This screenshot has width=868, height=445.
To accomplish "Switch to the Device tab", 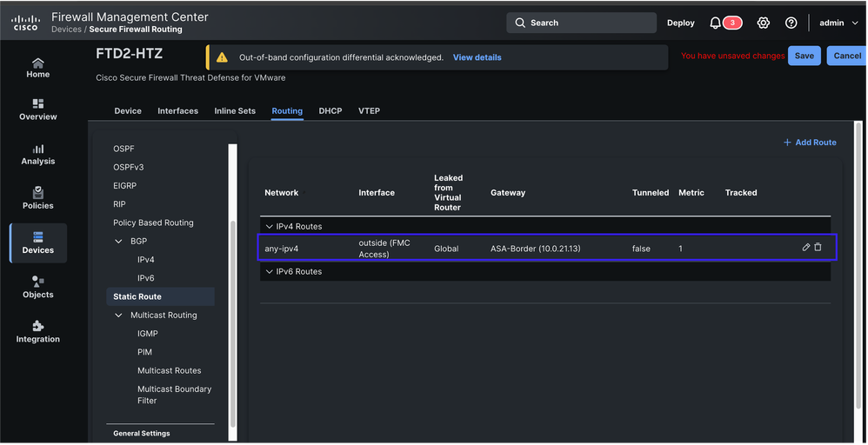I will (128, 110).
